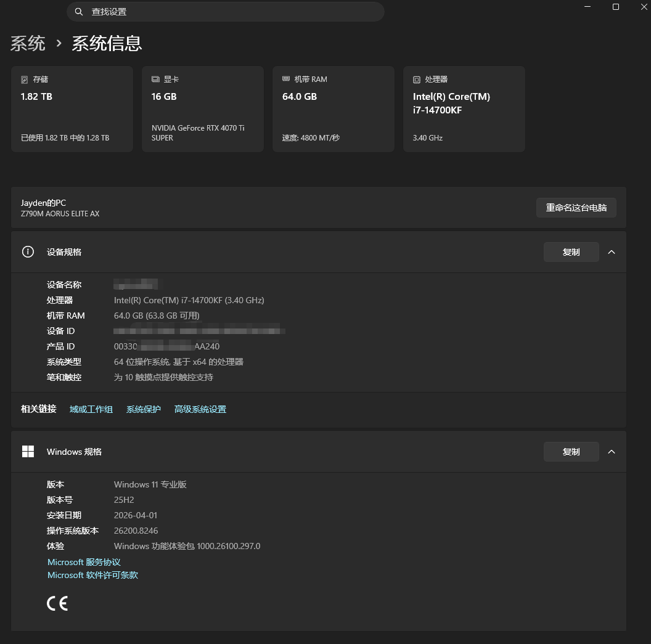The width and height of the screenshot is (651, 644).
Task: Collapse the Windows 规格 section chevron
Action: (612, 452)
